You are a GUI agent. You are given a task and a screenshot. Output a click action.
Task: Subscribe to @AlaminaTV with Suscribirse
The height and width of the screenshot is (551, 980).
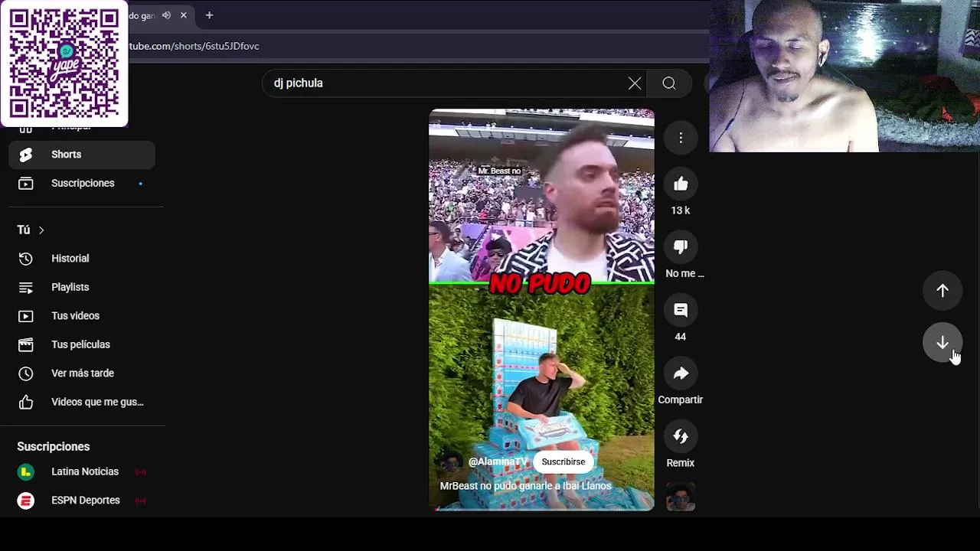[x=563, y=462]
